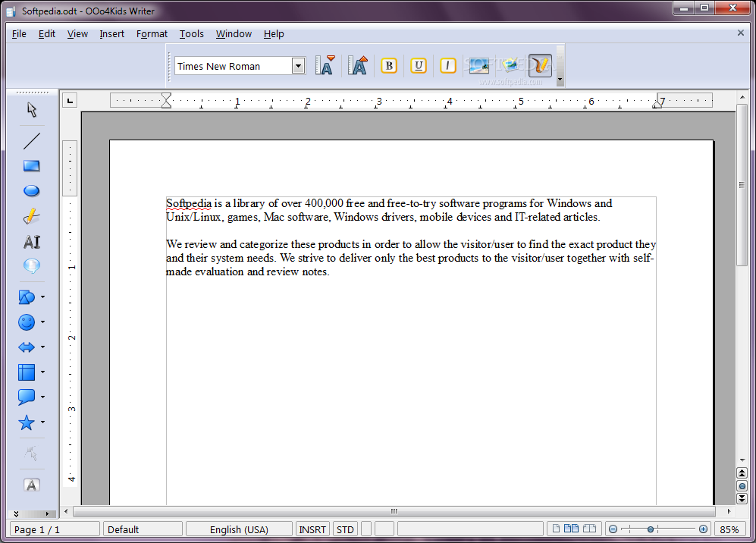Viewport: 756px width, 543px height.
Task: Pick the Rectangle shape tool
Action: [x=32, y=166]
